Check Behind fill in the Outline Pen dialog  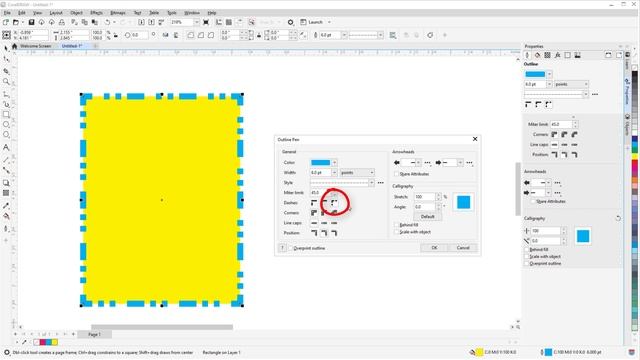(396, 225)
